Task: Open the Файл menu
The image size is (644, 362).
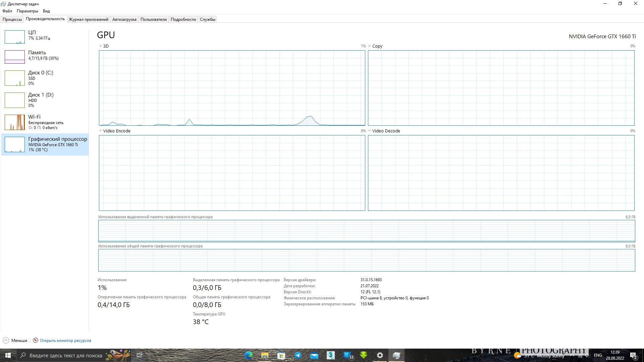Action: (7, 11)
